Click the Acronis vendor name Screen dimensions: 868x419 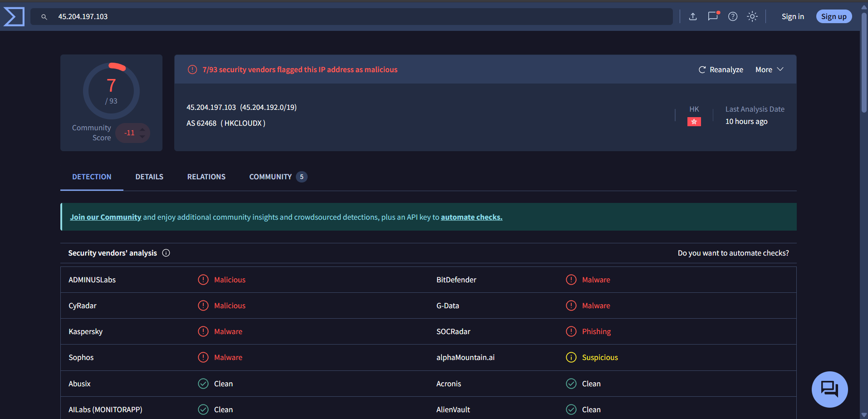coord(449,384)
